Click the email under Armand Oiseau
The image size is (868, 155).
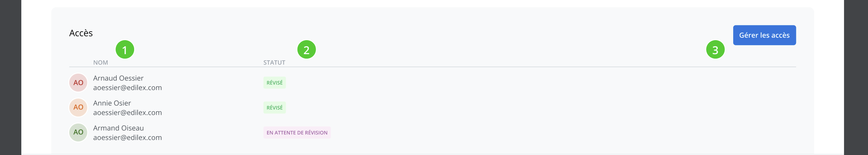coord(127,138)
